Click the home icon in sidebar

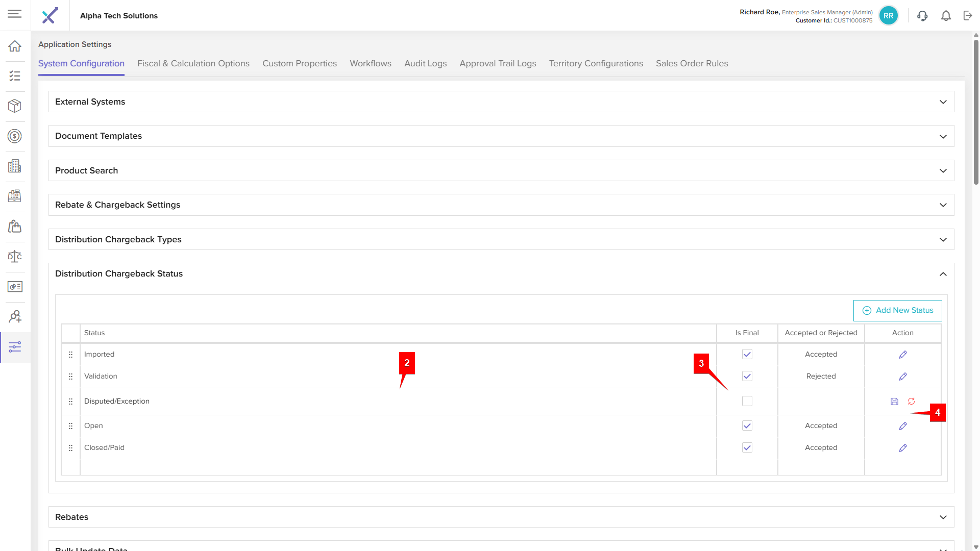coord(15,46)
